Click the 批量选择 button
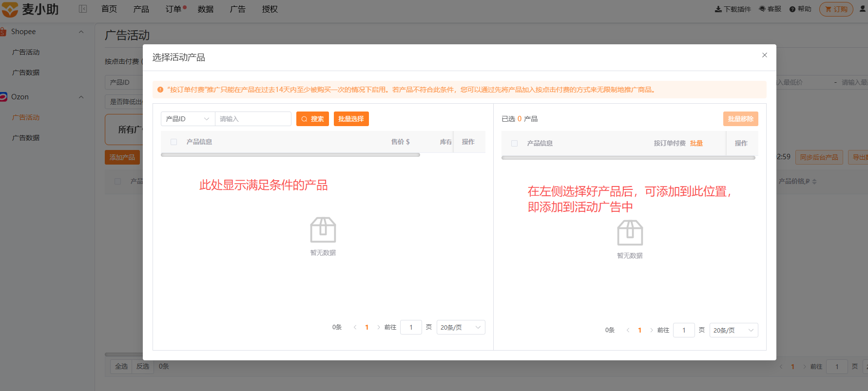Screen dimensions: 868x391 (351, 119)
